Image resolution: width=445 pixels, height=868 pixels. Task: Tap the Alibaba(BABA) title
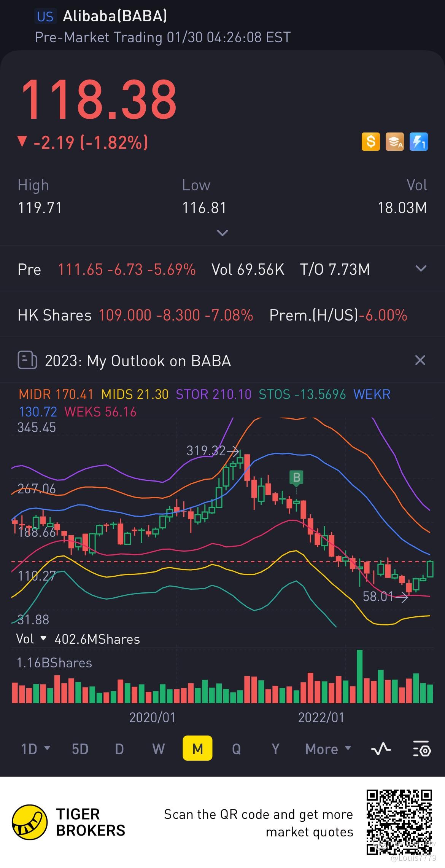click(115, 16)
